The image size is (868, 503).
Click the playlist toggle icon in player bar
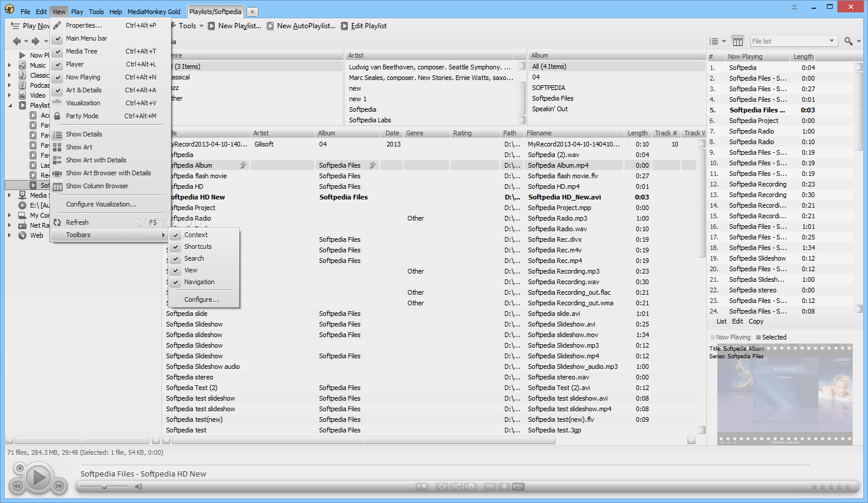[x=518, y=487]
